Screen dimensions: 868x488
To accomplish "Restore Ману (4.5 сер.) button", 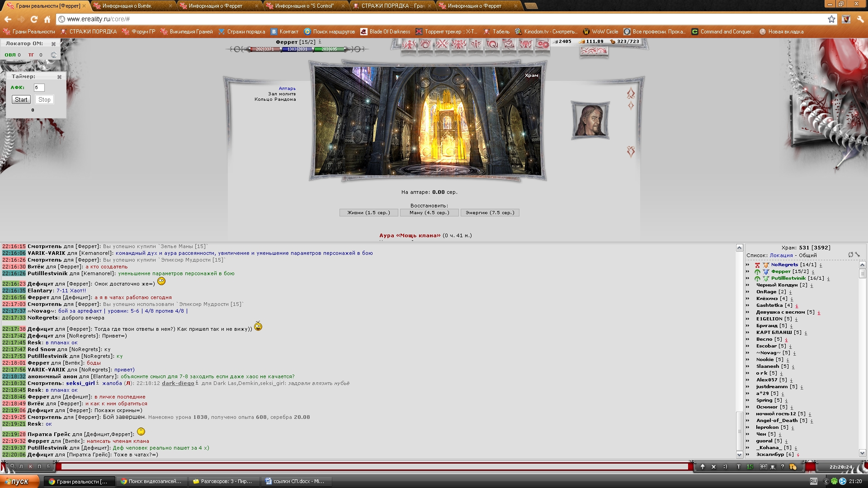I will [429, 212].
